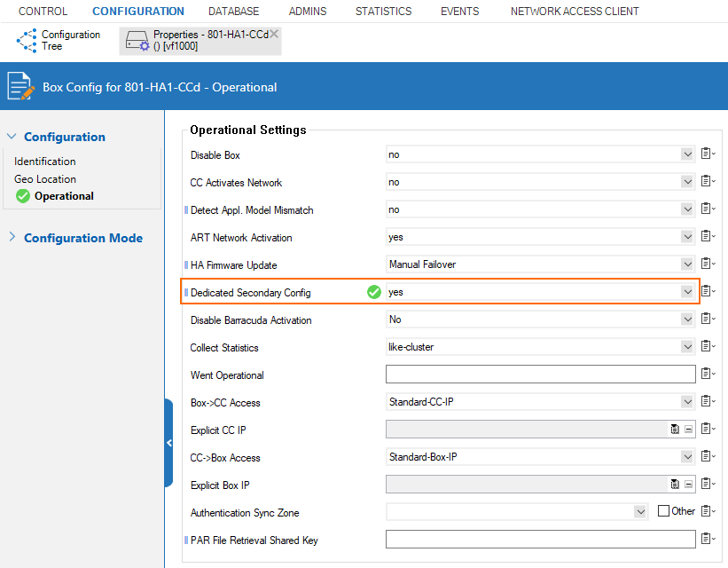
Task: Switch to the CONFIGURATION tab
Action: tap(138, 12)
